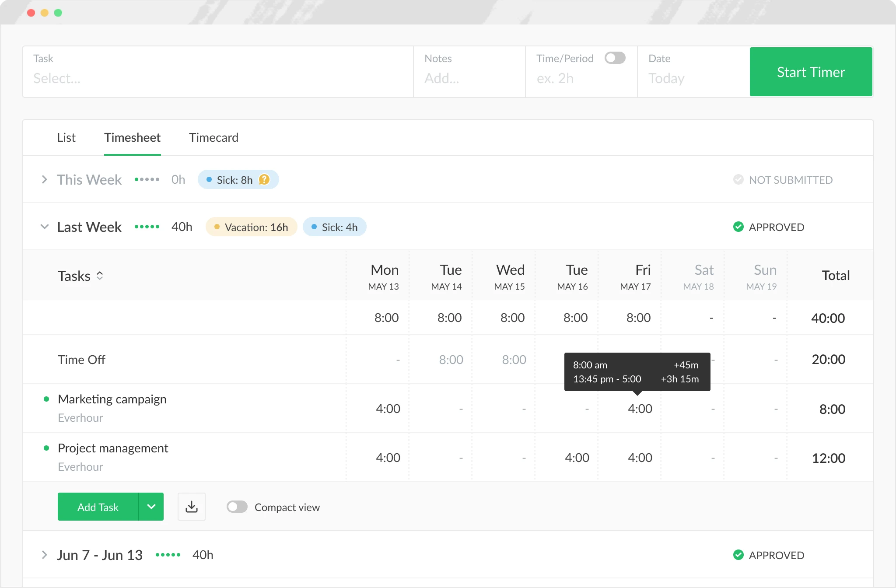Open the export download icon below the timesheet

[x=191, y=506]
